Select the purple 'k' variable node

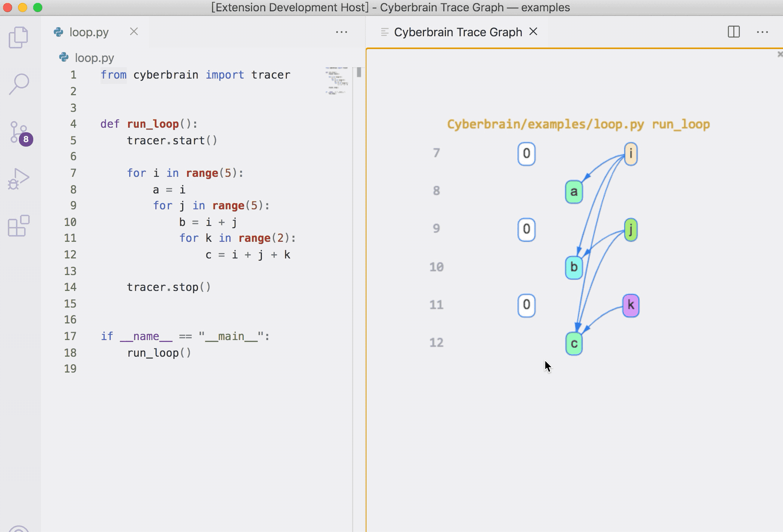(630, 305)
